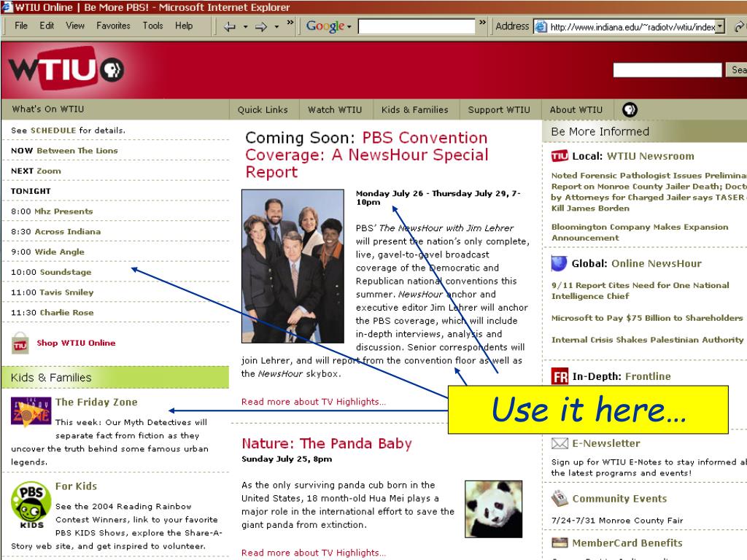747x560 pixels.
Task: Open the Online NewsHour link
Action: [x=657, y=264]
